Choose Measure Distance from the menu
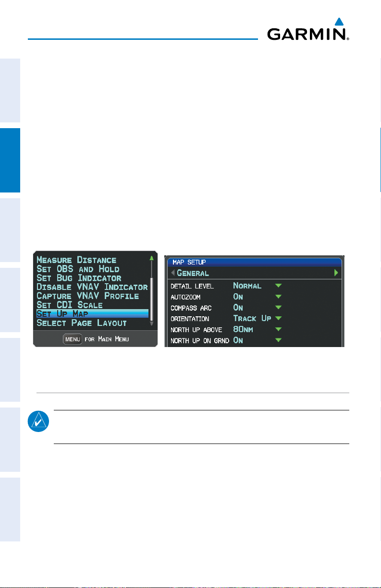 pyautogui.click(x=76, y=260)
